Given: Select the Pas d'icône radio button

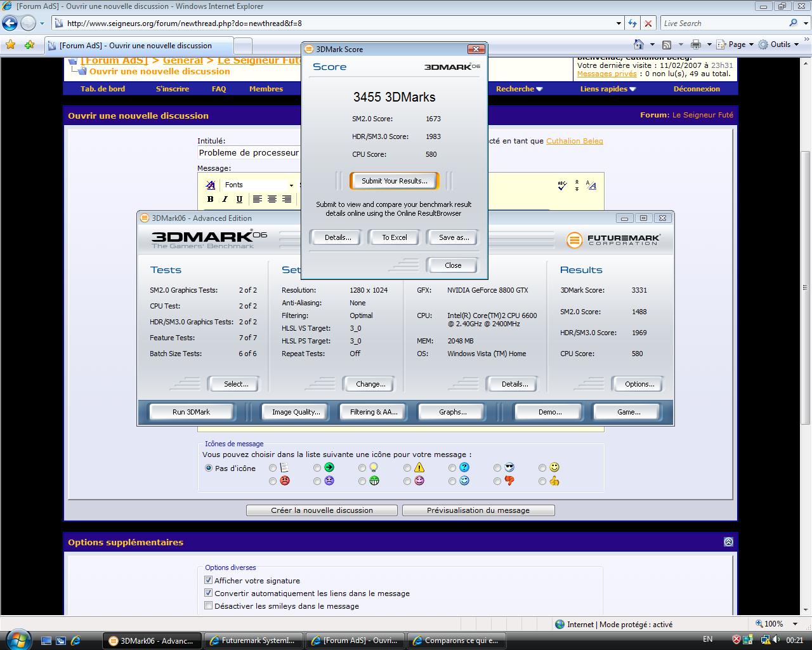Looking at the screenshot, I should 208,468.
